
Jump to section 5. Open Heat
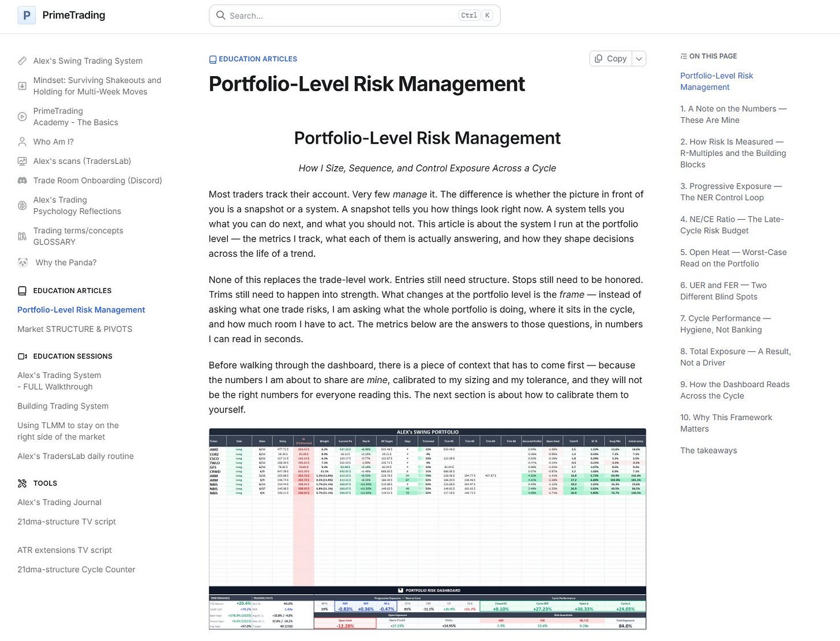coord(733,258)
